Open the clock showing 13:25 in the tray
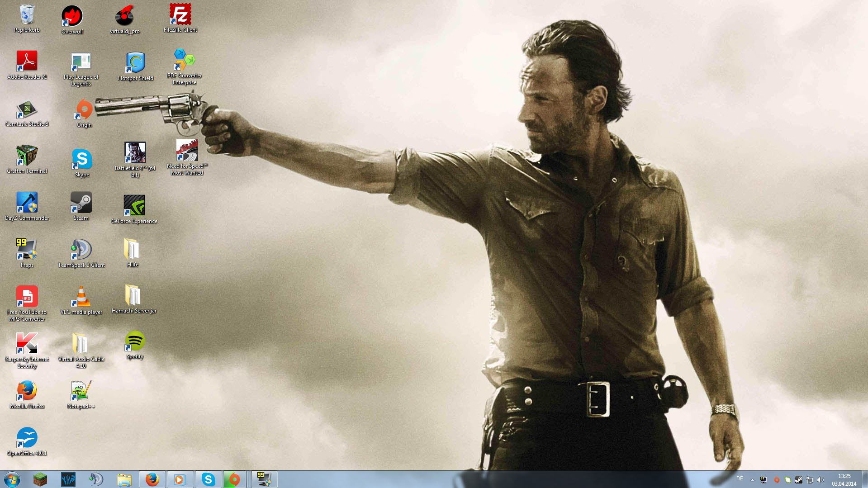The width and height of the screenshot is (868, 488). coord(844,479)
